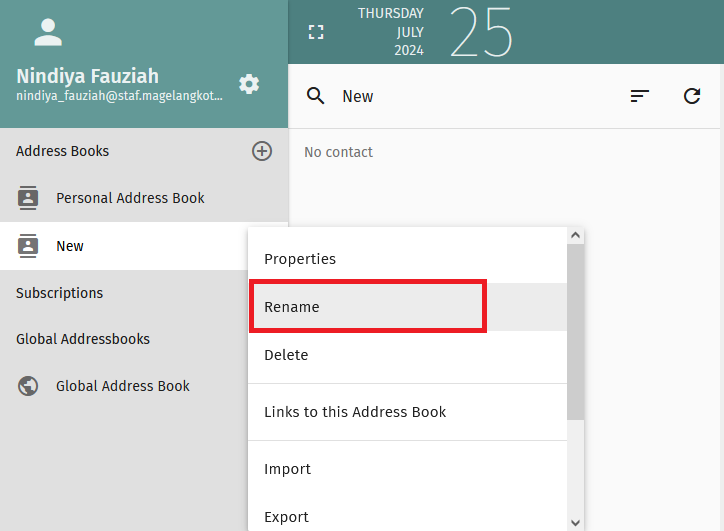Click the Personal Address Book contact icon
The image size is (724, 531).
29,198
